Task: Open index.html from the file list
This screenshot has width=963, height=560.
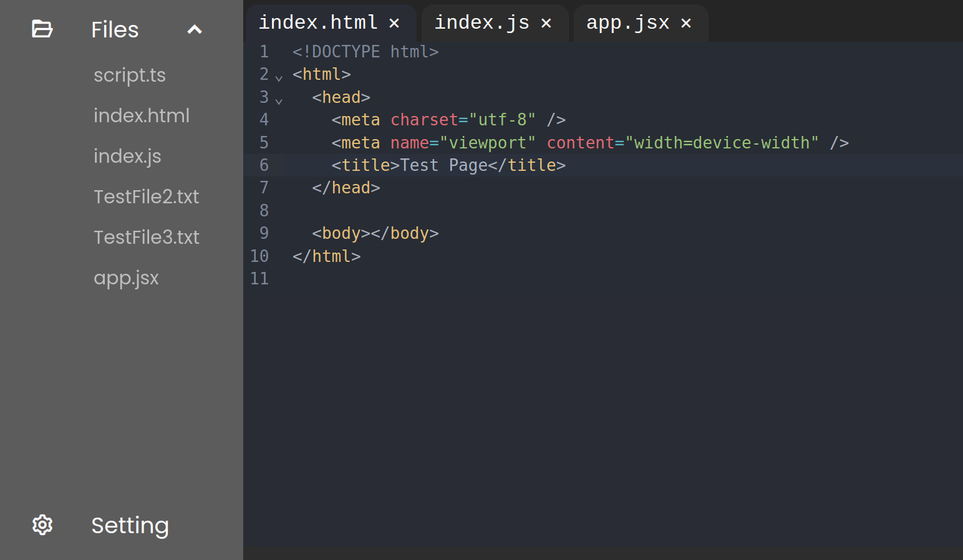Action: (x=142, y=115)
